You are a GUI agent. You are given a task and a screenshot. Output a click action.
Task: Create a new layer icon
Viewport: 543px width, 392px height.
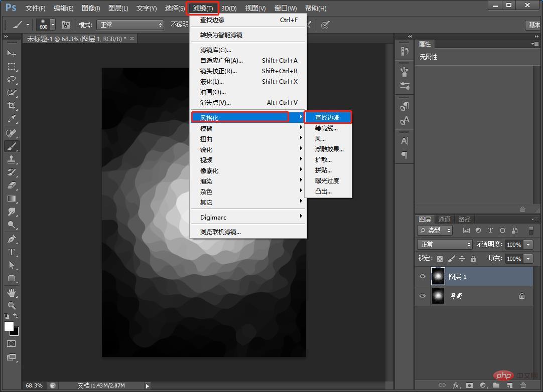[x=509, y=385]
